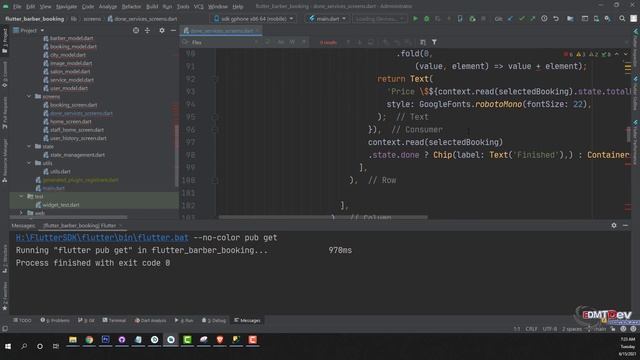Click the CRLF line separator in status bar
The image size is (640, 360).
point(531,329)
